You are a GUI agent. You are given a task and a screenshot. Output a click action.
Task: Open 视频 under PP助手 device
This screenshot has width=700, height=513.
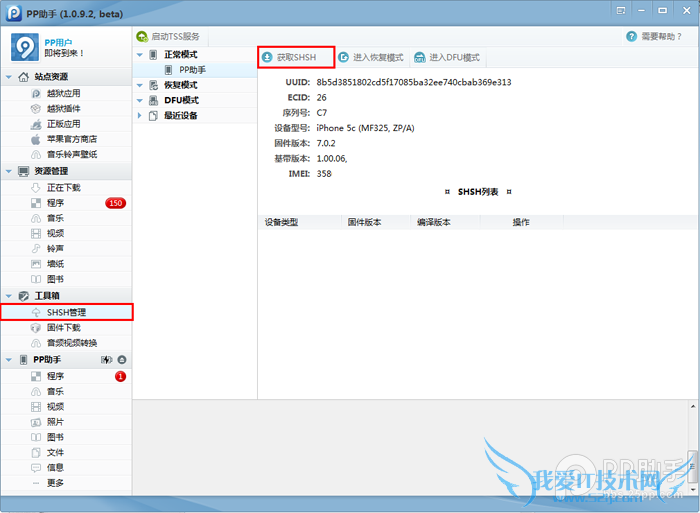coord(66,407)
